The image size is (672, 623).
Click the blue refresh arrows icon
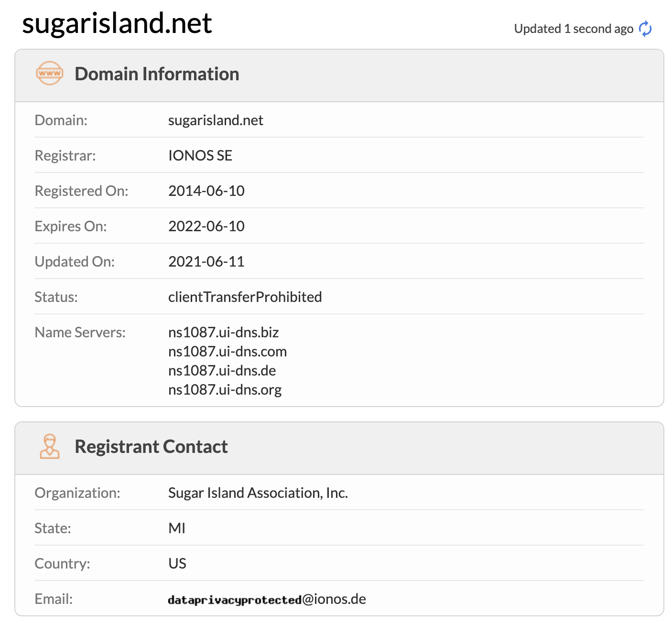(645, 29)
